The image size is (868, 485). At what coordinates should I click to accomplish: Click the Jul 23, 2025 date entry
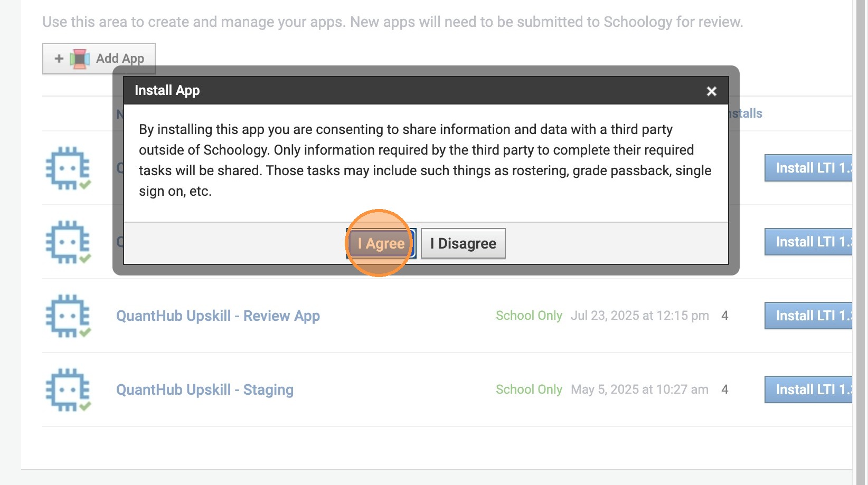tap(639, 316)
